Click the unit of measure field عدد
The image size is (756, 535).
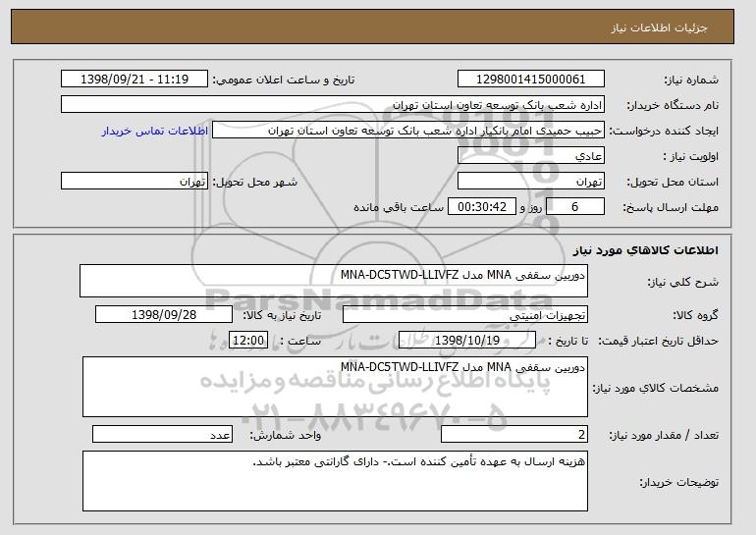pyautogui.click(x=162, y=434)
